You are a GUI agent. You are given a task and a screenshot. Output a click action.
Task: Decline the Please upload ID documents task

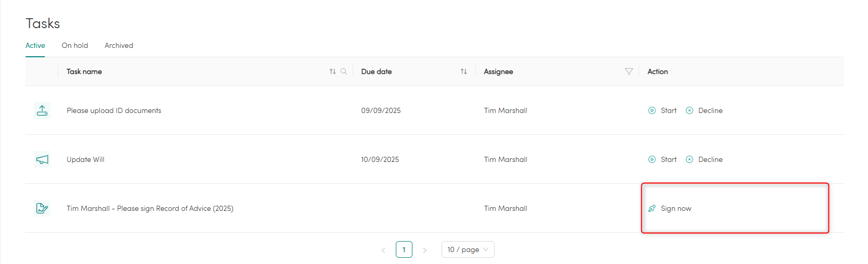[704, 110]
